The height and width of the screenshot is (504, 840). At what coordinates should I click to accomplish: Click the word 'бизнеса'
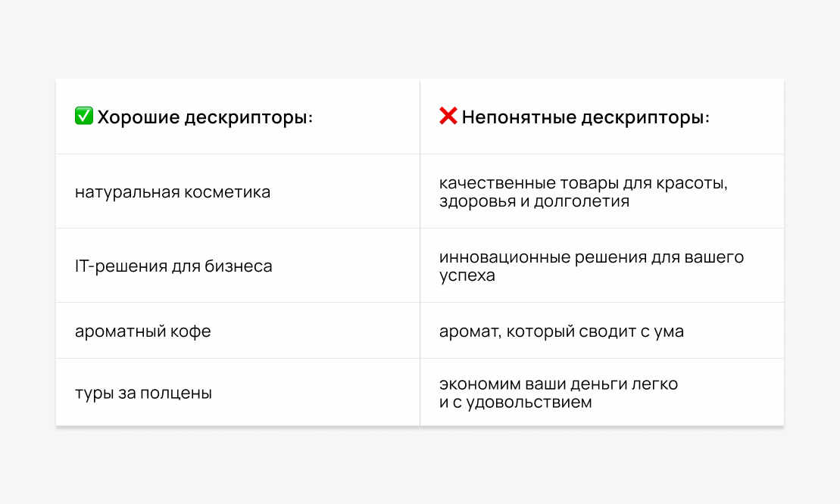pos(242,266)
